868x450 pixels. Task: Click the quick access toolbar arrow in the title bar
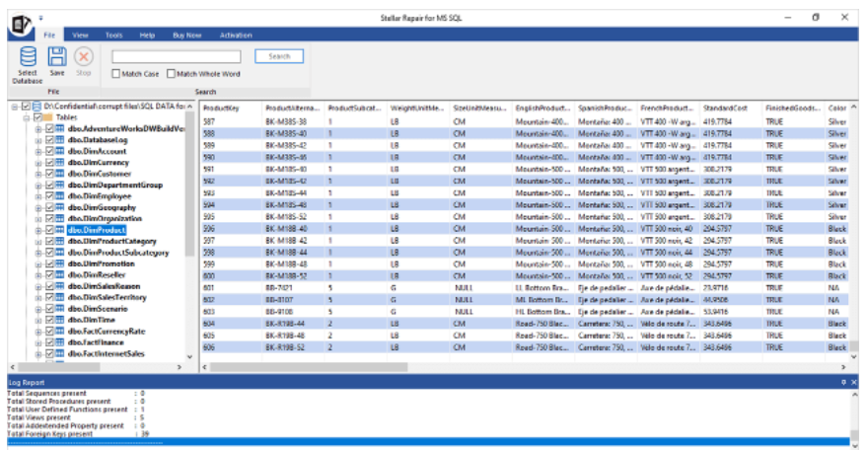tap(41, 18)
